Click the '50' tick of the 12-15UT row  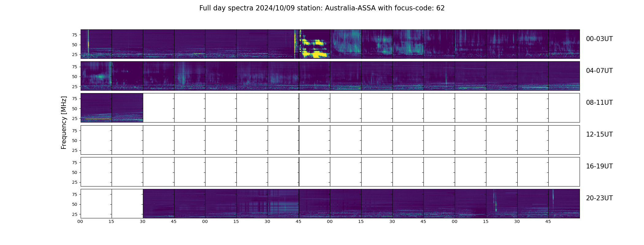pyautogui.click(x=75, y=141)
